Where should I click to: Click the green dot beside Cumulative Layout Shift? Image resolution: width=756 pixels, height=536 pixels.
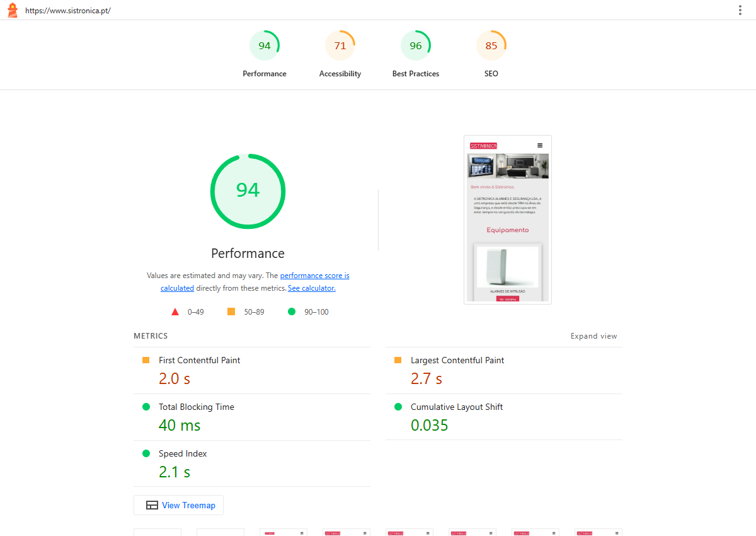click(x=398, y=407)
